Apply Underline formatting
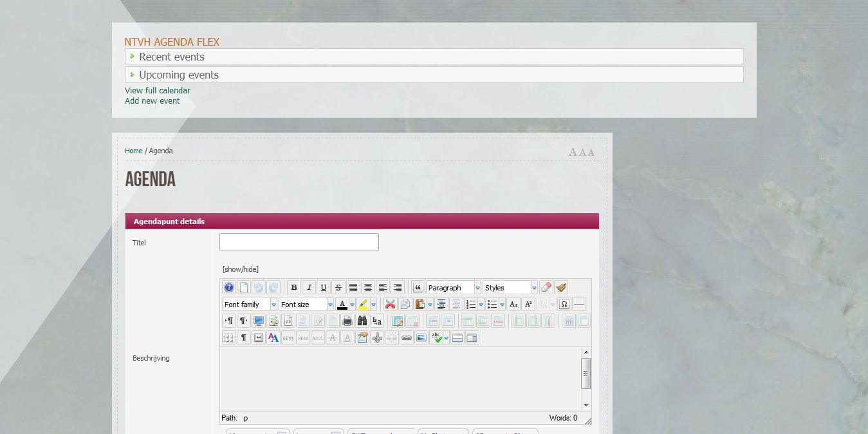Viewport: 868px width, 434px height. point(324,288)
